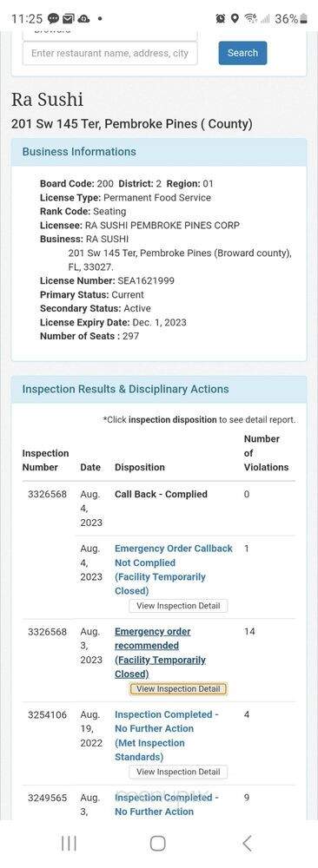Open Emergency Order Callback Not Complied report
The width and height of the screenshot is (318, 868).
tap(174, 569)
